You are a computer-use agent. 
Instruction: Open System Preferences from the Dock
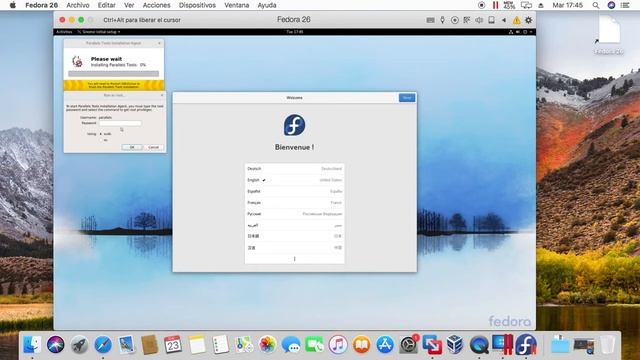[409, 345]
